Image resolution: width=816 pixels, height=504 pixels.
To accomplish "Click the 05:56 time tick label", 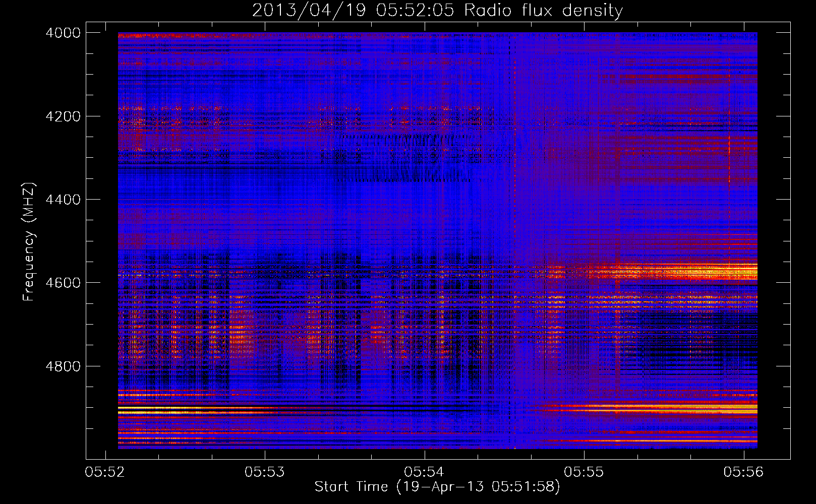I will point(743,472).
